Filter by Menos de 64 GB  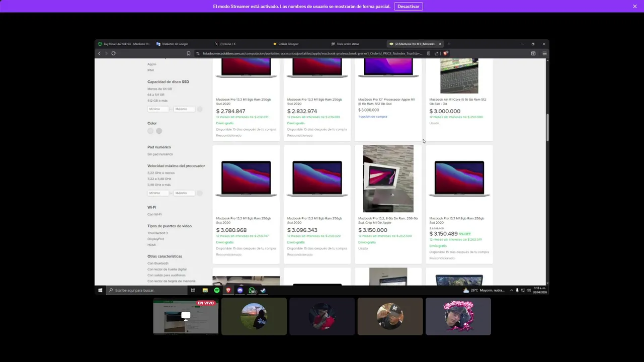click(159, 89)
